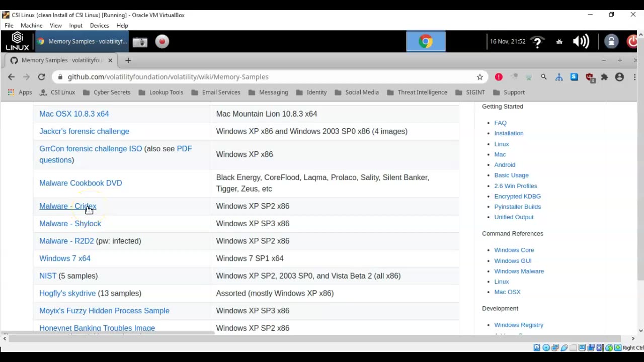Open the Cyber Secrets bookmark folder
The width and height of the screenshot is (644, 362).
(x=106, y=93)
